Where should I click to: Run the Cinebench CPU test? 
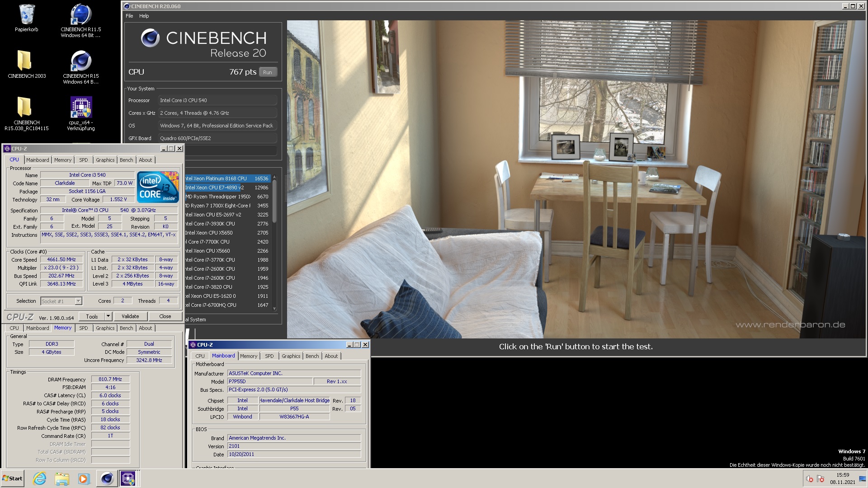coord(268,72)
